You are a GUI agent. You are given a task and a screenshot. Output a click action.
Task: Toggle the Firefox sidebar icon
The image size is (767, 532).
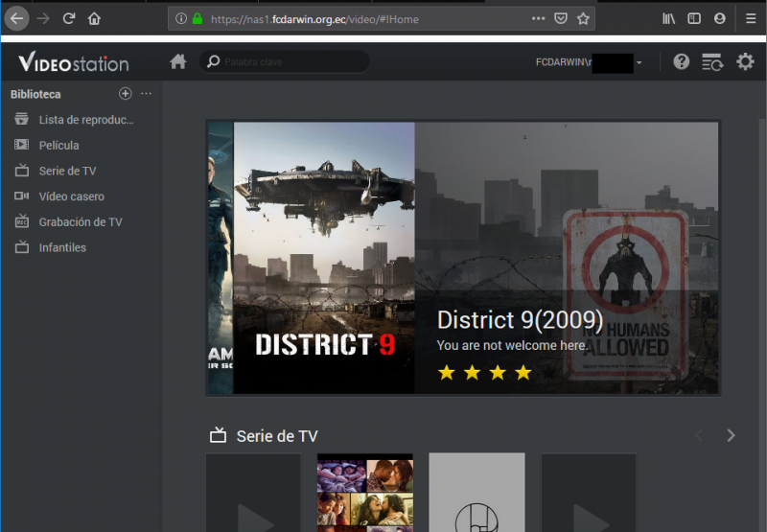click(694, 18)
